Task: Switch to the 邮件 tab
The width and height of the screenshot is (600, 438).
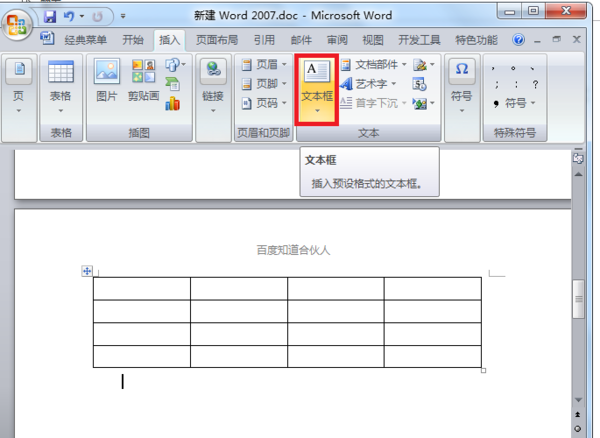Action: pos(301,40)
